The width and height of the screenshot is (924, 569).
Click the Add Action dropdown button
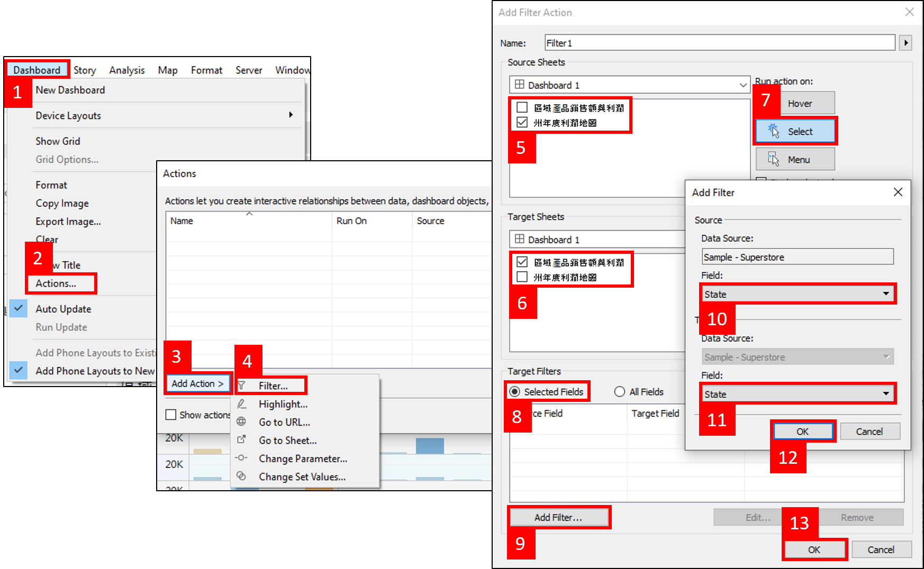tap(198, 383)
